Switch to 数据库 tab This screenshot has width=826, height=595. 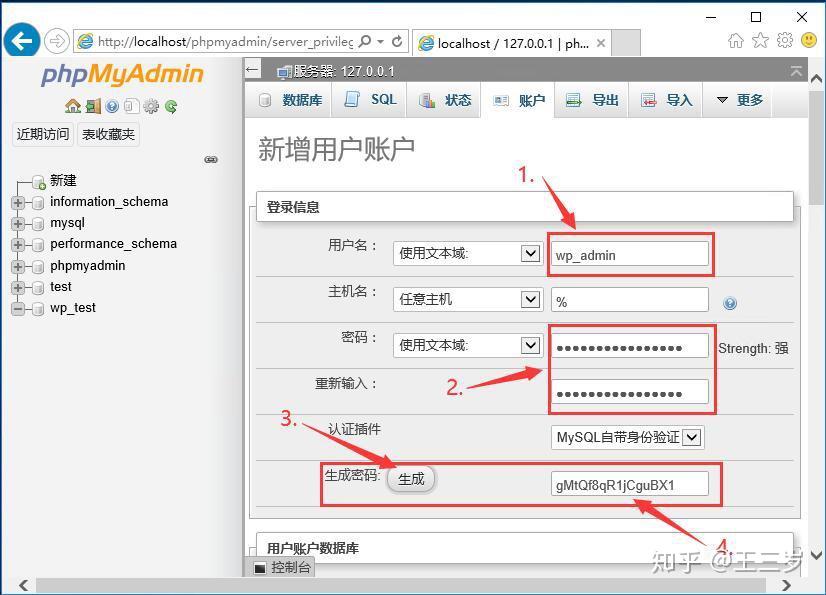(x=289, y=100)
